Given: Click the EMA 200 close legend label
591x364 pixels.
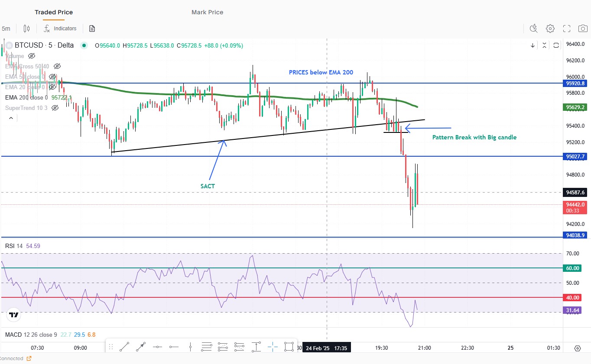Looking at the screenshot, I should (x=26, y=97).
